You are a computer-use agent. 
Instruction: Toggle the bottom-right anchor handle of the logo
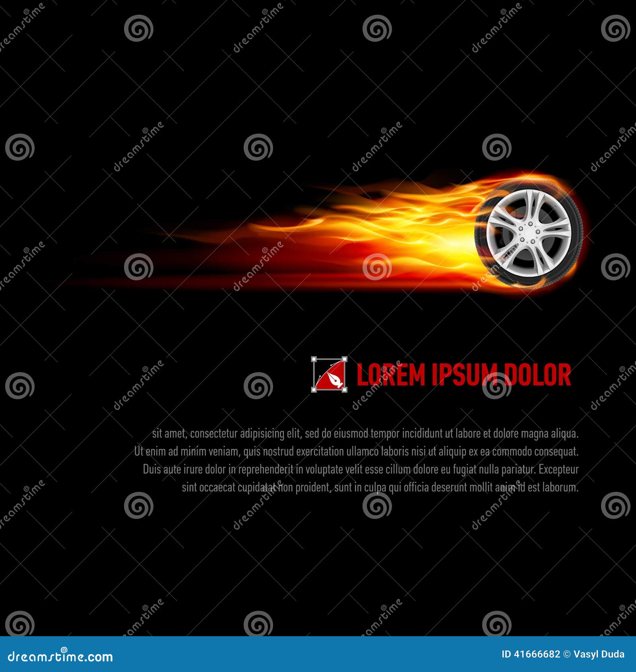(345, 390)
